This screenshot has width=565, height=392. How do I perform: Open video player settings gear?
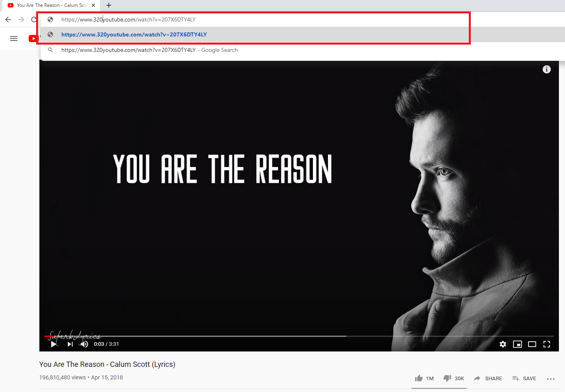tap(503, 344)
